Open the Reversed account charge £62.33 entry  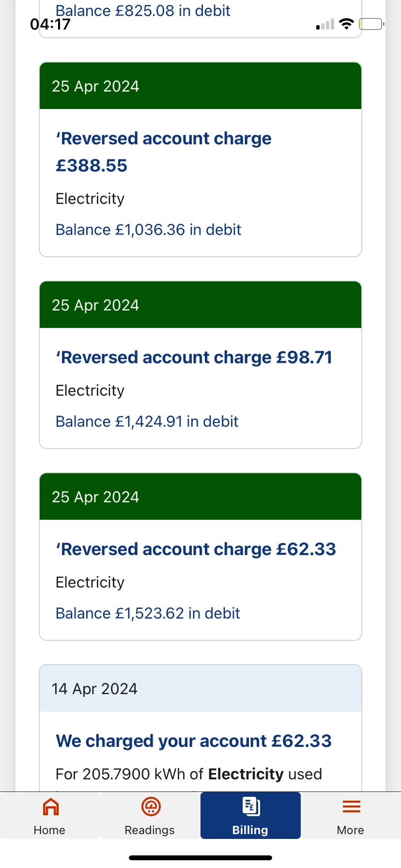coord(196,549)
